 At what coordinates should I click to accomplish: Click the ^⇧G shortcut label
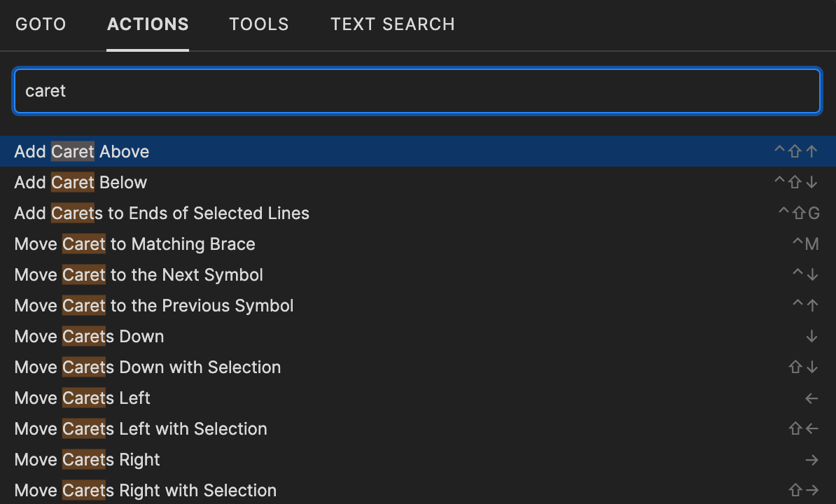click(x=799, y=213)
